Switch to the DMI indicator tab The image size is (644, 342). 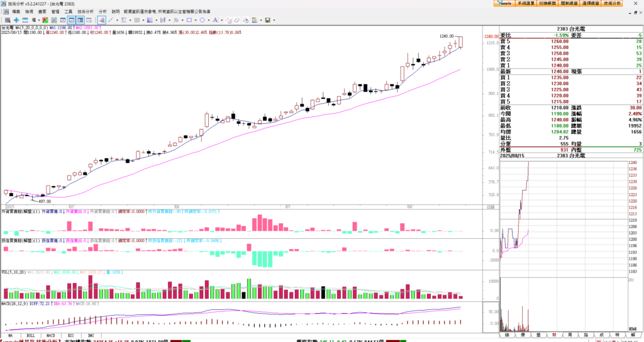[x=91, y=336]
